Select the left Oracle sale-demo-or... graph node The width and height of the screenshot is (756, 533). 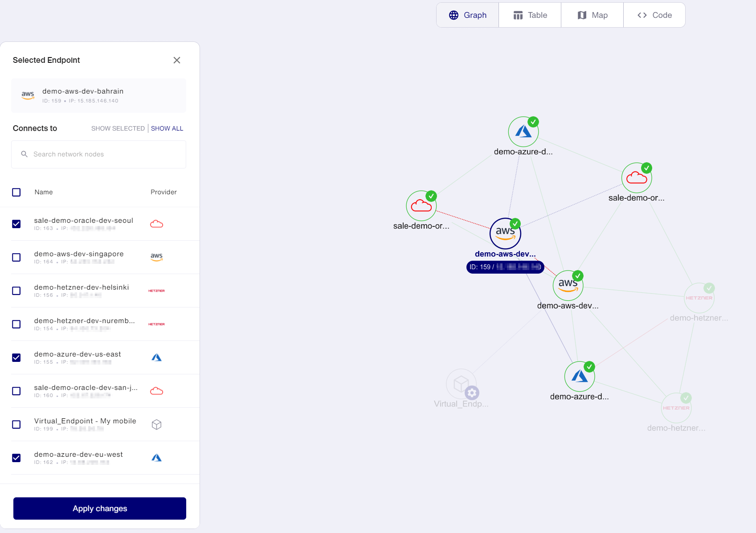421,206
